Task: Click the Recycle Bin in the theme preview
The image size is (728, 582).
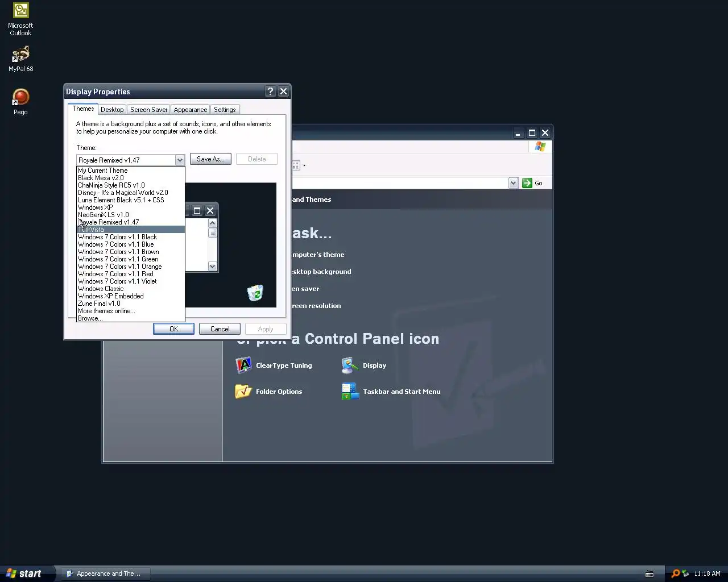Action: (x=255, y=293)
